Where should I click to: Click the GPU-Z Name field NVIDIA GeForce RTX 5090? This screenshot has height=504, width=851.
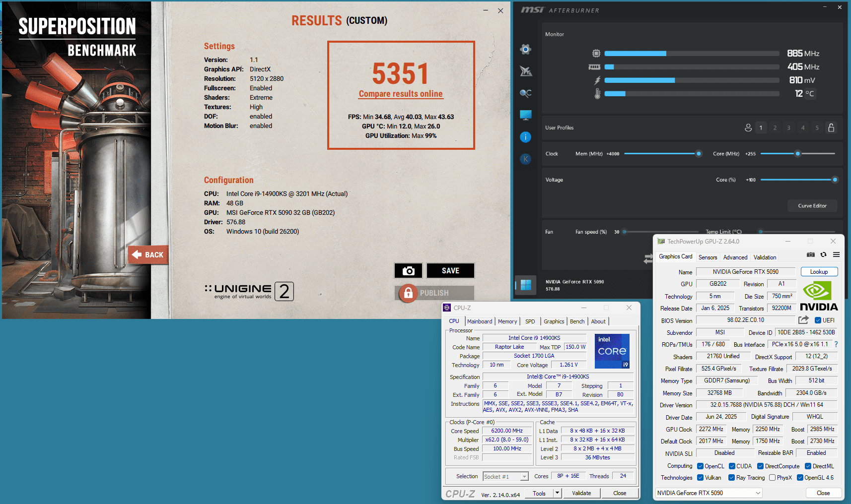(x=745, y=272)
